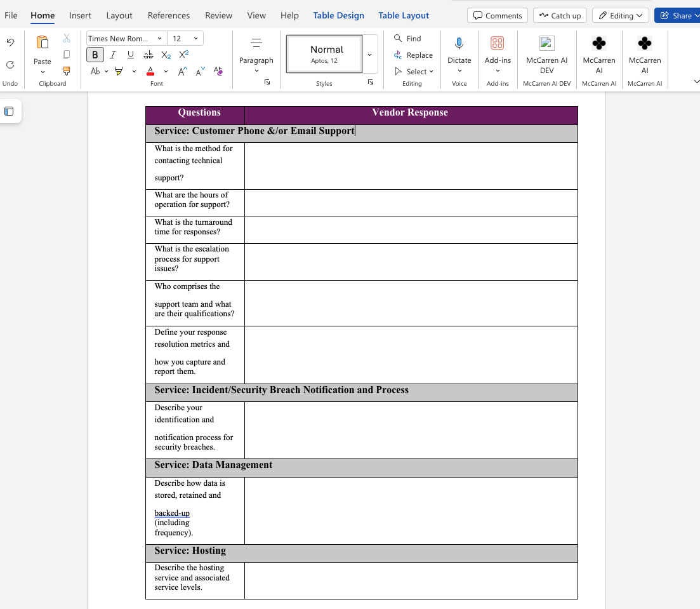Open the Editing mode dropdown
700x609 pixels.
coord(621,16)
